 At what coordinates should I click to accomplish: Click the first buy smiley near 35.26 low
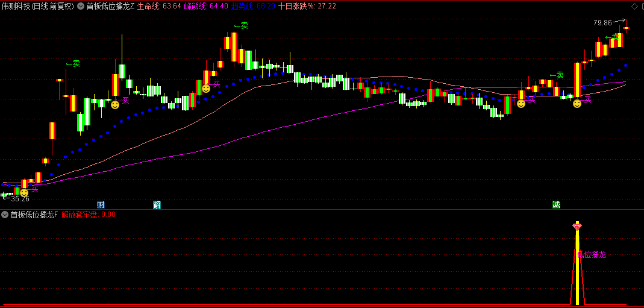click(x=24, y=192)
